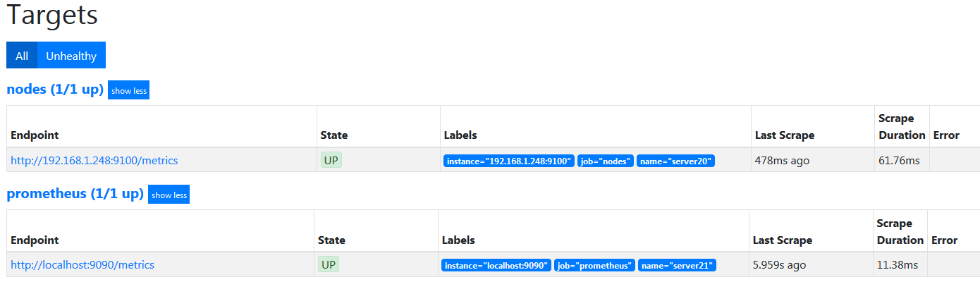Open the nodes (1/1 up) heading link
The height and width of the screenshot is (282, 980).
tap(55, 90)
